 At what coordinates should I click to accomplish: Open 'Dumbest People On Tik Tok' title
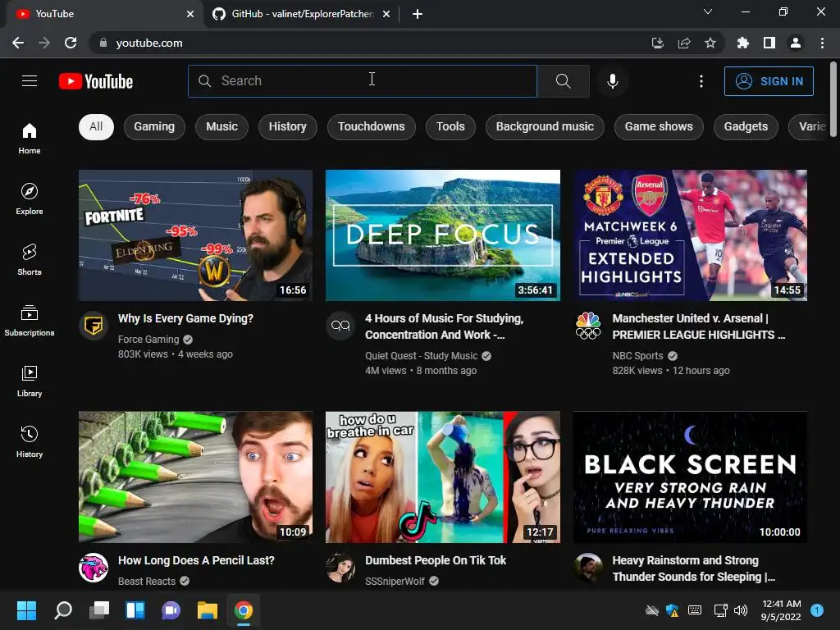pos(436,560)
